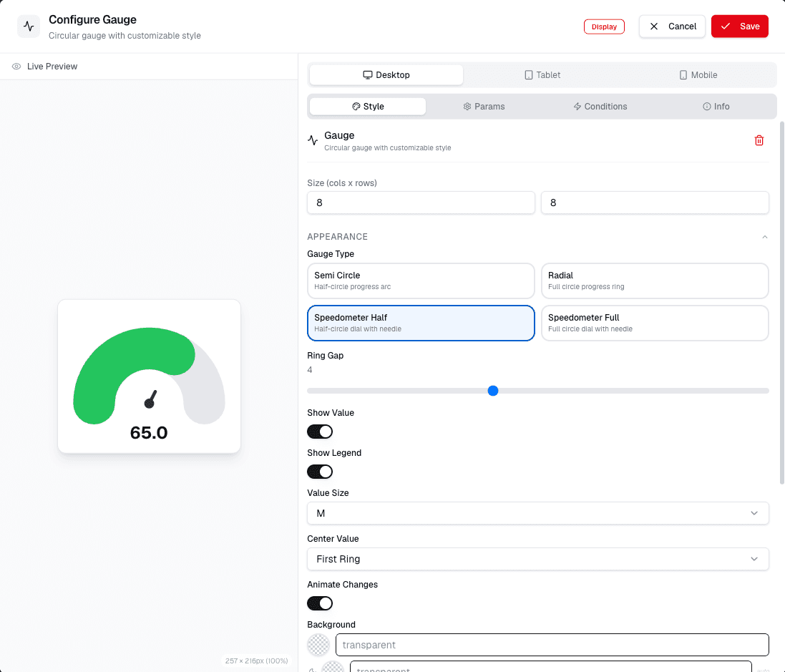The height and width of the screenshot is (672, 785).
Task: Switch to the Params tab
Action: click(x=484, y=106)
